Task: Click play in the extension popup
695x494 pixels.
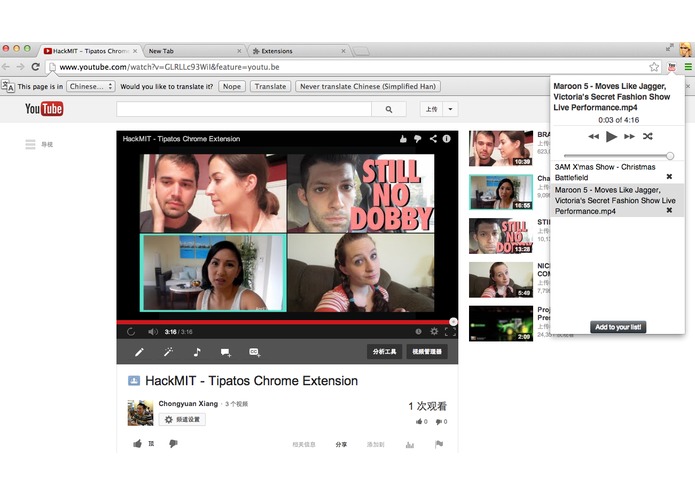Action: coord(611,136)
